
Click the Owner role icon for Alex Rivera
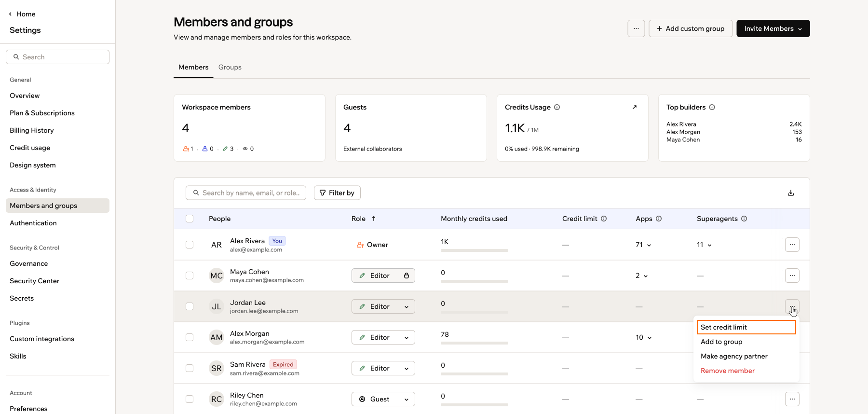point(360,245)
